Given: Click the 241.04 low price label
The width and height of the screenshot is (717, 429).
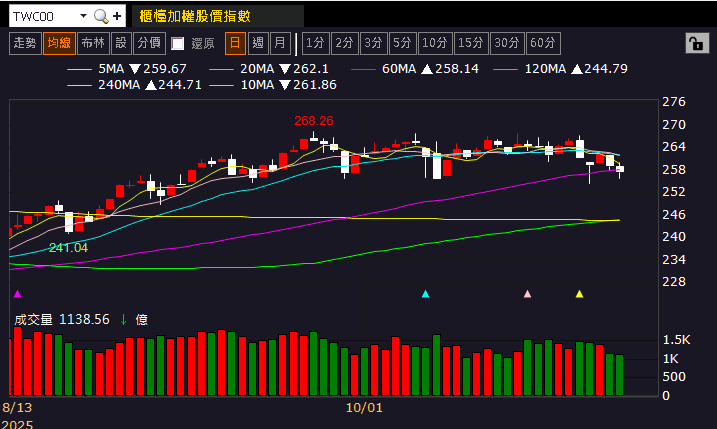Looking at the screenshot, I should [x=68, y=248].
